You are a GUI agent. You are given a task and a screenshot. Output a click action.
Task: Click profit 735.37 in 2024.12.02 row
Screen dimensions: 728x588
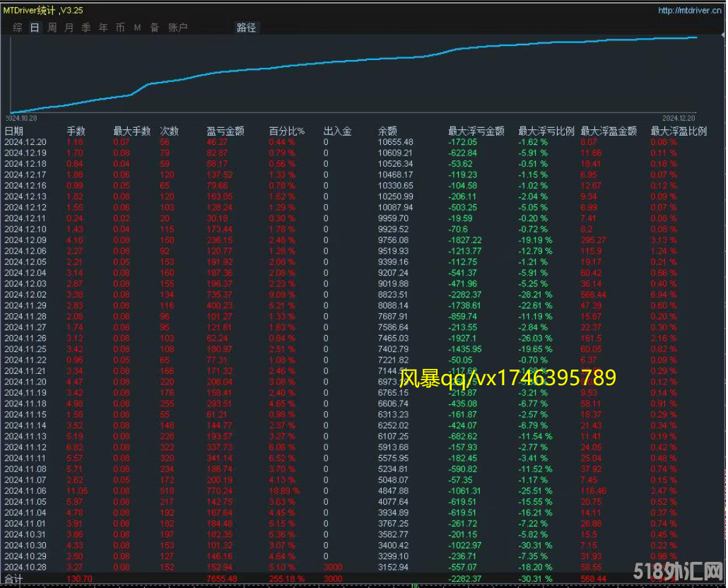[x=220, y=295]
